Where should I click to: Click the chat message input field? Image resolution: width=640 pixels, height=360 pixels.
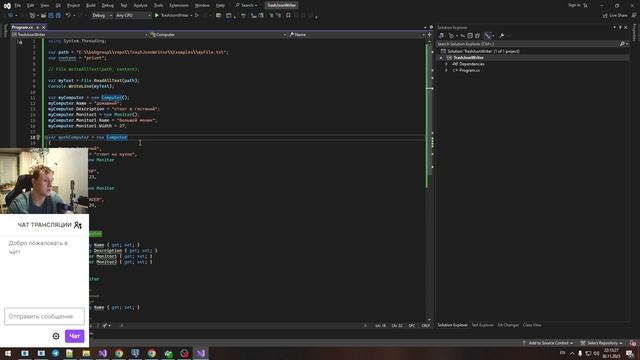coord(44,316)
